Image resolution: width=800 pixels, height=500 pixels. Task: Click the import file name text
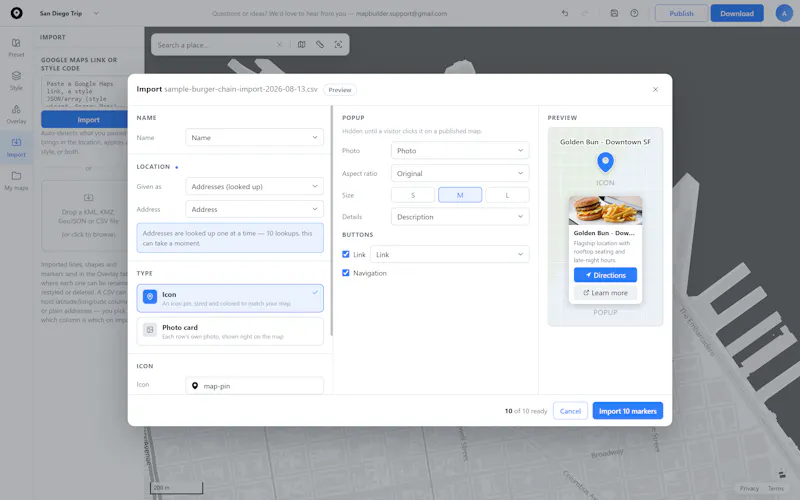click(x=241, y=89)
